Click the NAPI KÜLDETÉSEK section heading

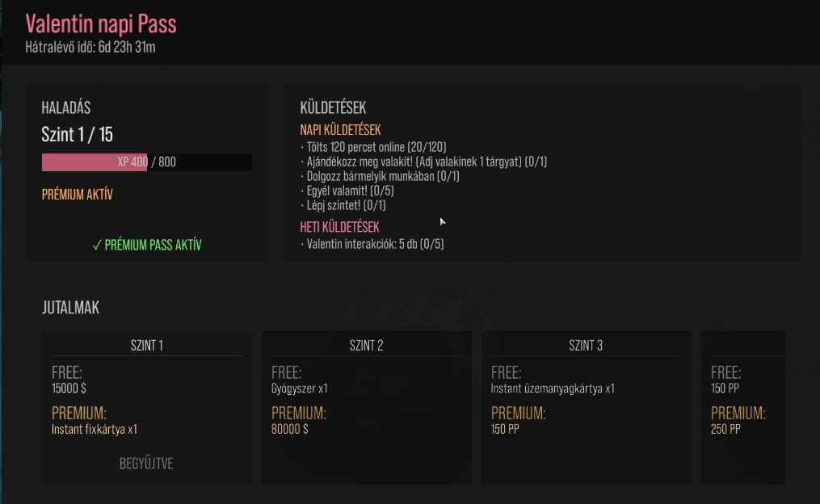(x=340, y=130)
